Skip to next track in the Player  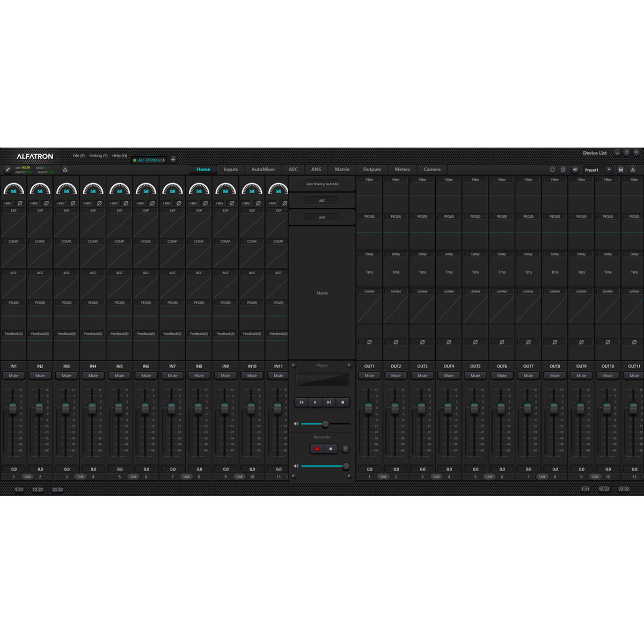pos(328,402)
